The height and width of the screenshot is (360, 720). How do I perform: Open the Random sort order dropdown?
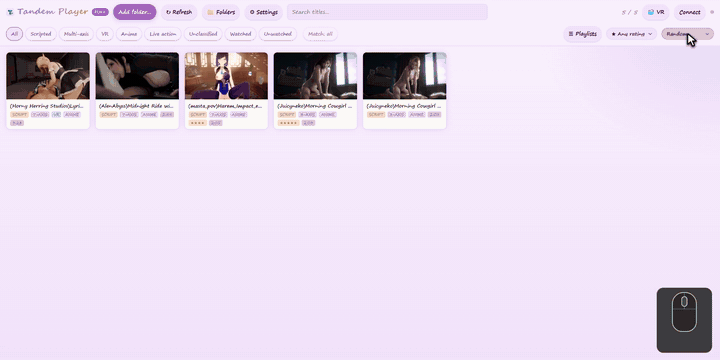687,34
